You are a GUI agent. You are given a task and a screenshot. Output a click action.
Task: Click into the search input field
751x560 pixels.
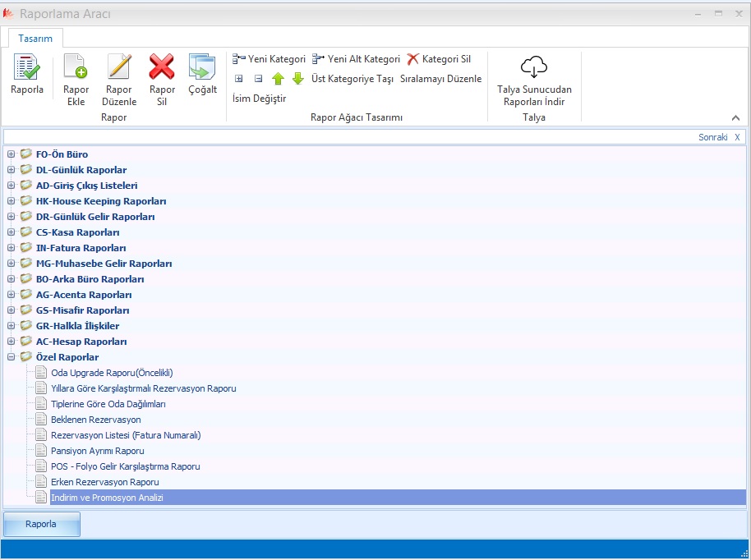point(350,137)
